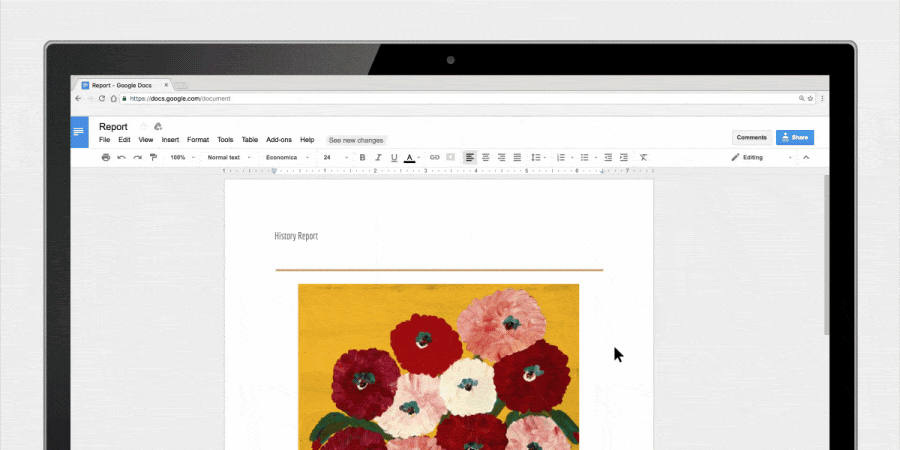
Task: Insert a link using the link icon
Action: [434, 157]
